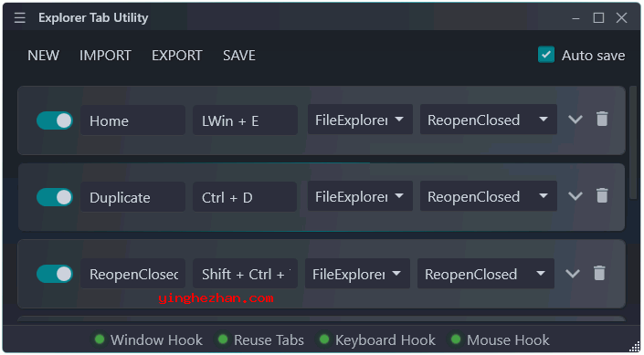Click the Window Hook green status indicator
The height and width of the screenshot is (355, 644).
click(100, 339)
